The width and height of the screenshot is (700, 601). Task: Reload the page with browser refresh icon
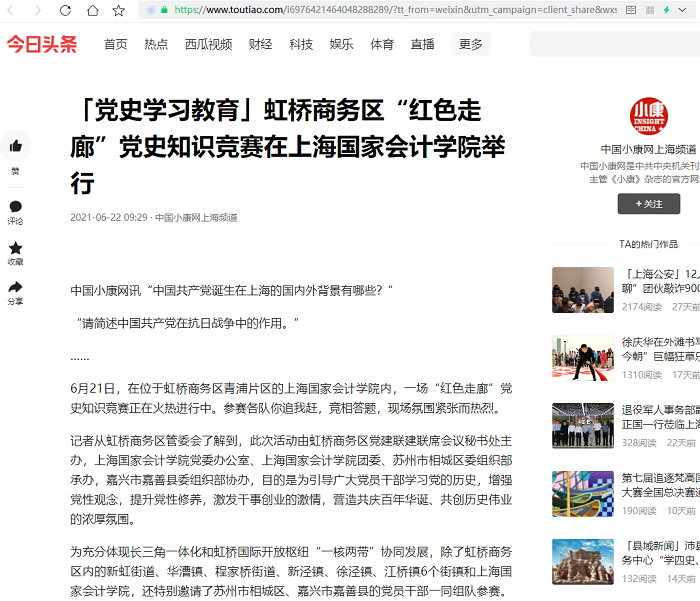(x=65, y=10)
